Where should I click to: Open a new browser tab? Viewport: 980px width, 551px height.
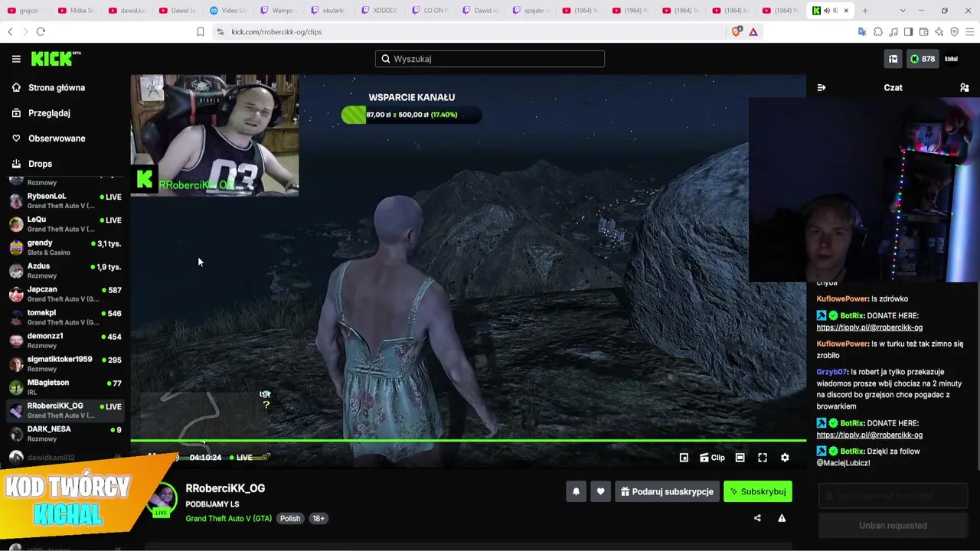865,11
